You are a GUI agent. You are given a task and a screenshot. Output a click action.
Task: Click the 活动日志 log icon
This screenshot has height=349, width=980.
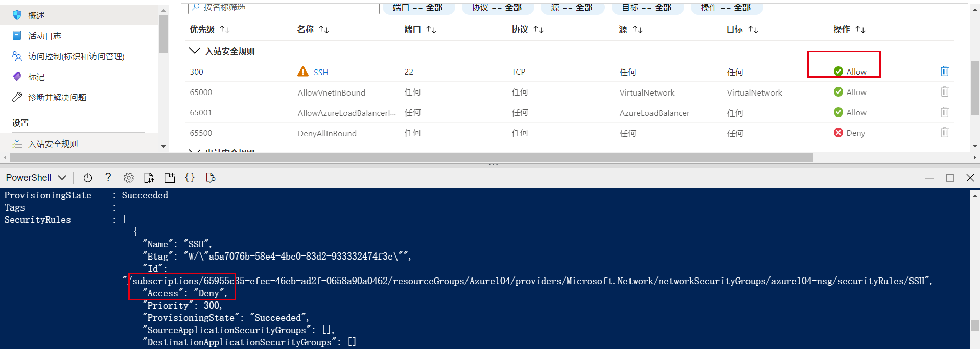point(17,36)
